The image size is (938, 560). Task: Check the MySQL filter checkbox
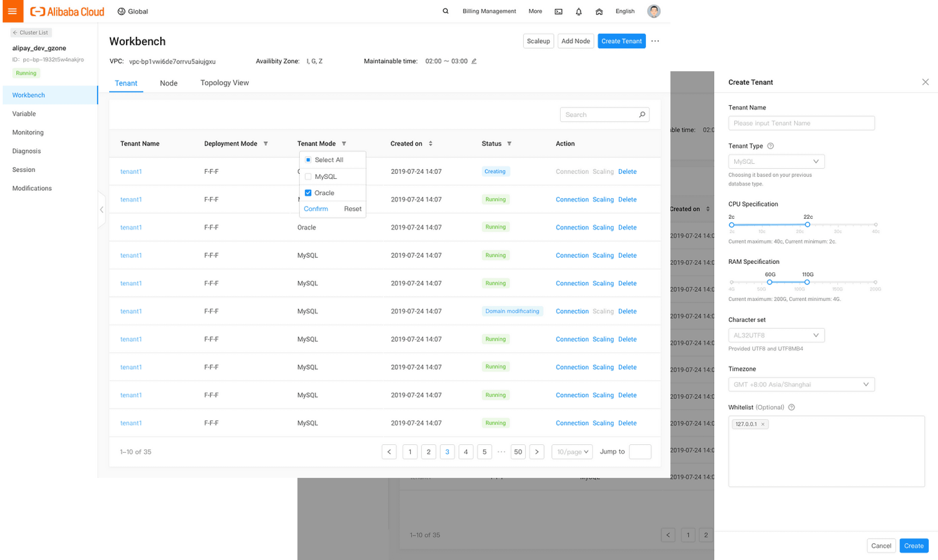pos(308,177)
